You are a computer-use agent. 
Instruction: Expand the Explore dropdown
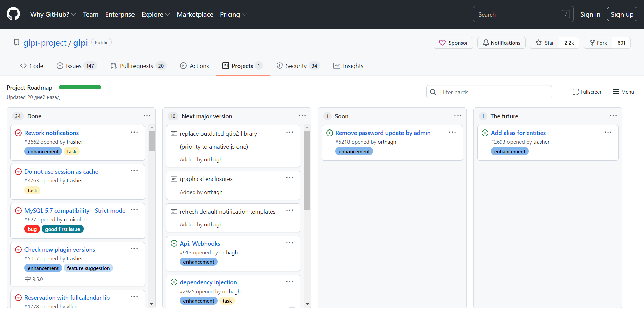click(156, 14)
